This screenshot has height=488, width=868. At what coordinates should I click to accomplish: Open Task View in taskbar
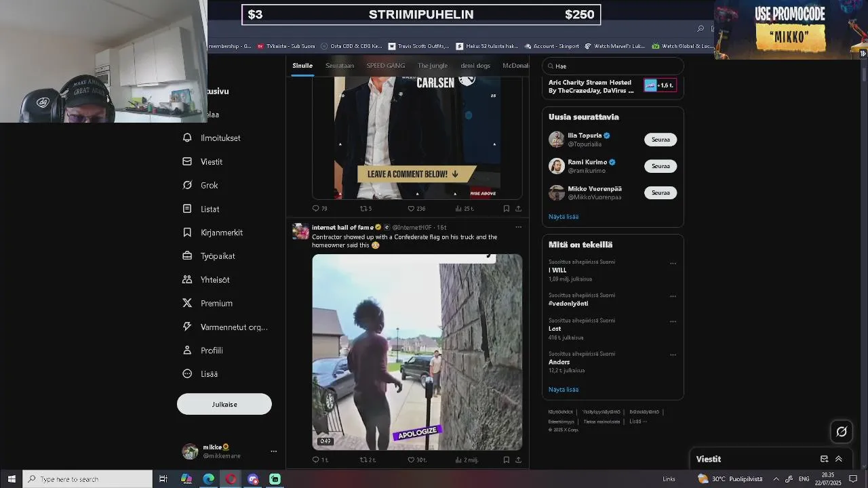163,479
